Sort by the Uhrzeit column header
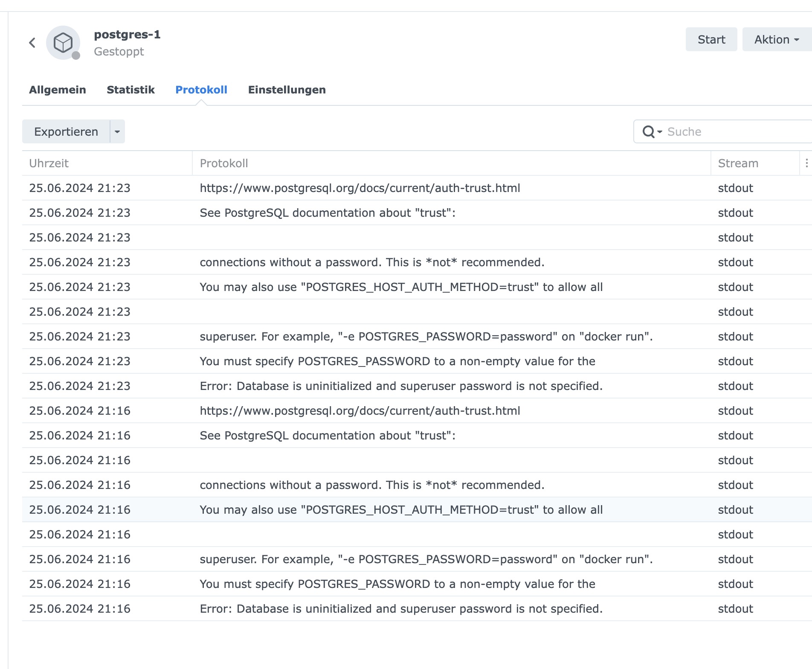The height and width of the screenshot is (669, 812). [107, 163]
